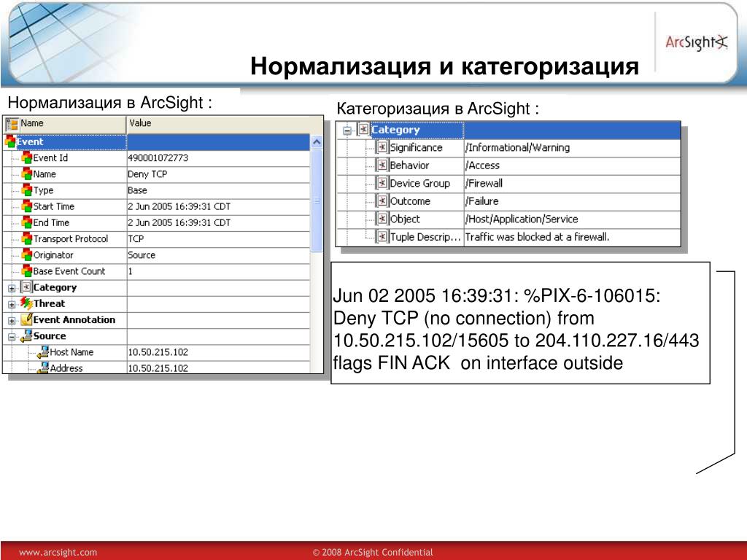Click the Outcome row icon
Viewport: 747px width, 560px height.
click(x=382, y=201)
